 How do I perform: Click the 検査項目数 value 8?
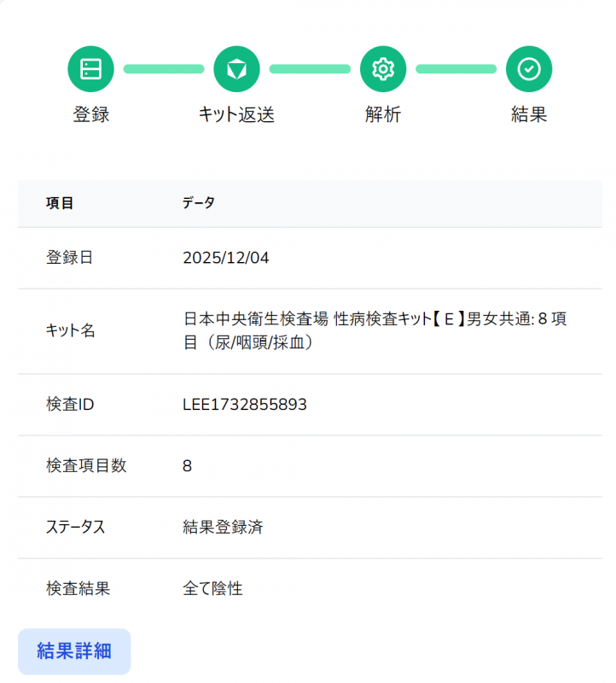[x=188, y=466]
